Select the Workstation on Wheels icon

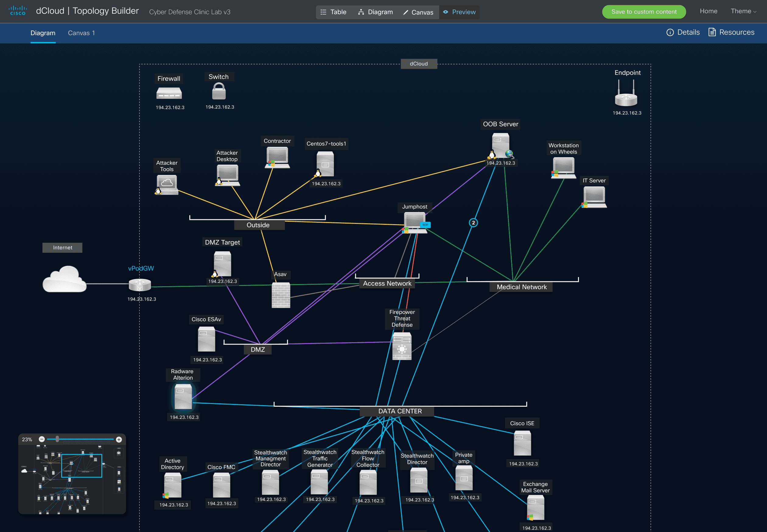point(564,168)
